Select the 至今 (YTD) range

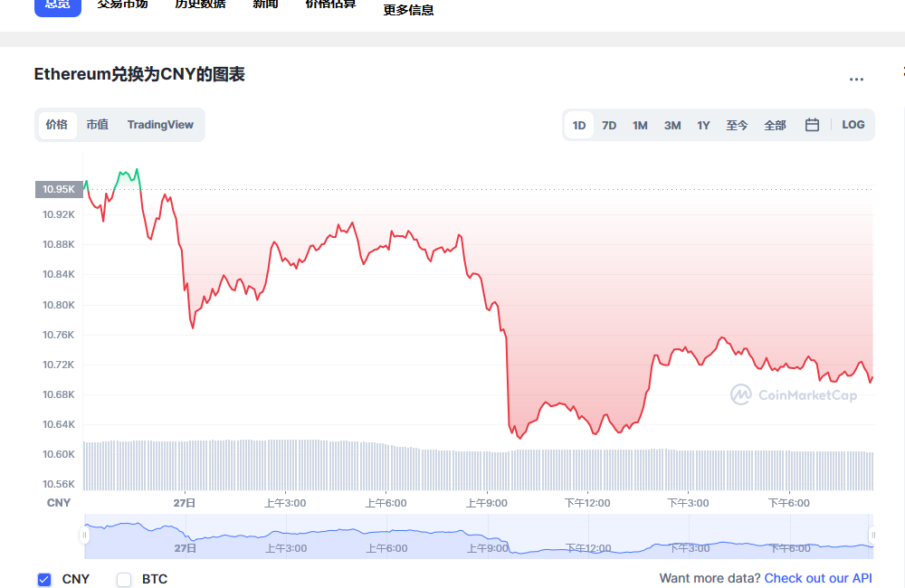point(737,125)
